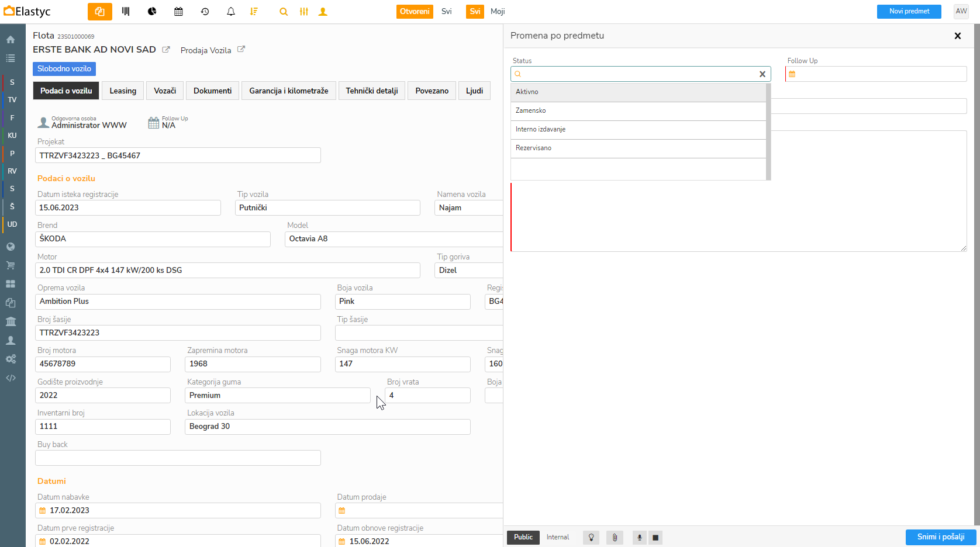Open the pie chart reports icon
This screenshot has width=980, height=547.
pyautogui.click(x=152, y=12)
